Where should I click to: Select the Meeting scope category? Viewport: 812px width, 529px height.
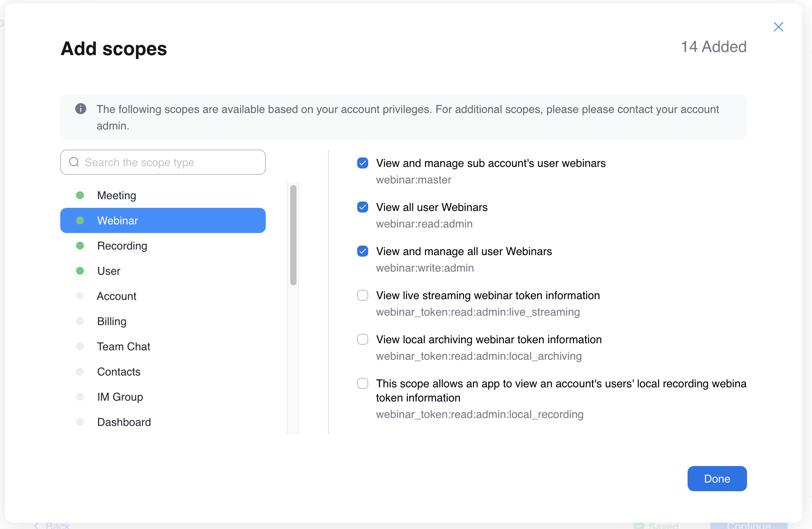click(163, 195)
